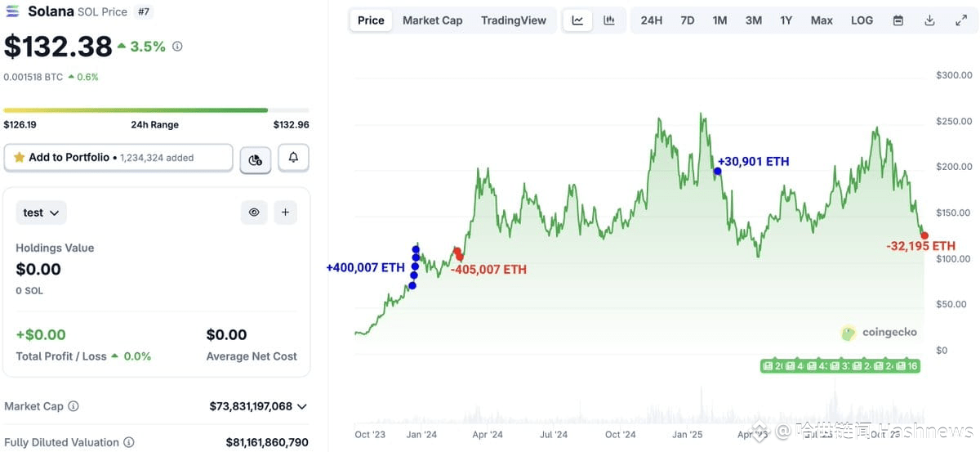The height and width of the screenshot is (452, 980).
Task: Select the Max time range
Action: pos(822,20)
